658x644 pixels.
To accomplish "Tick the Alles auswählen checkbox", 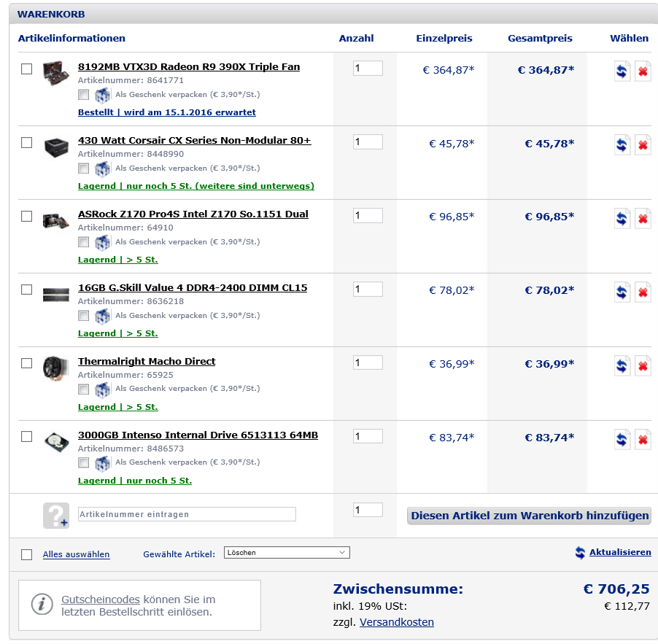I will [x=27, y=554].
